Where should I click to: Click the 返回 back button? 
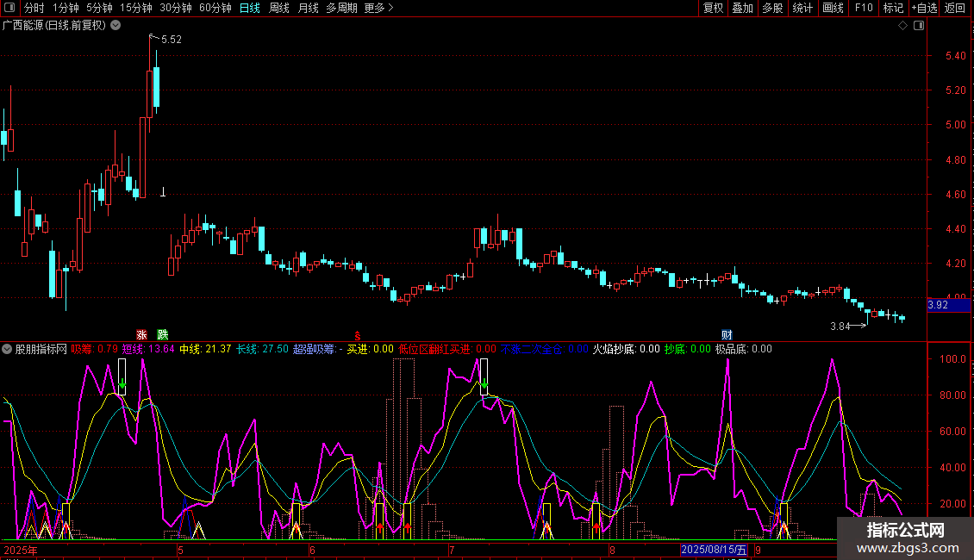click(x=955, y=8)
